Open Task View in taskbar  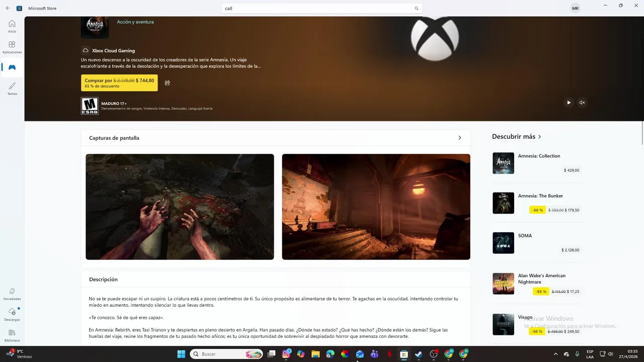pyautogui.click(x=272, y=354)
